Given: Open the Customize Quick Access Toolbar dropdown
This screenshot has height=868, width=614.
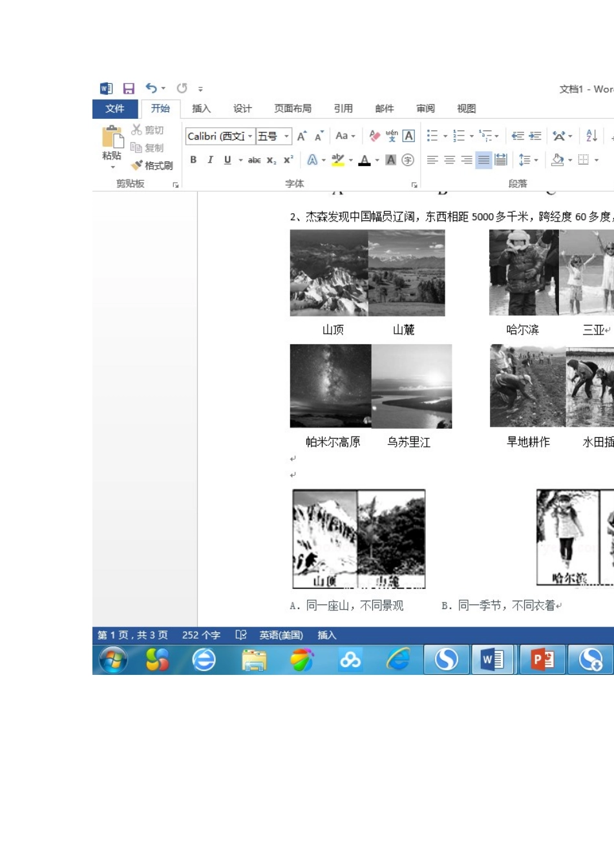Looking at the screenshot, I should tap(200, 89).
